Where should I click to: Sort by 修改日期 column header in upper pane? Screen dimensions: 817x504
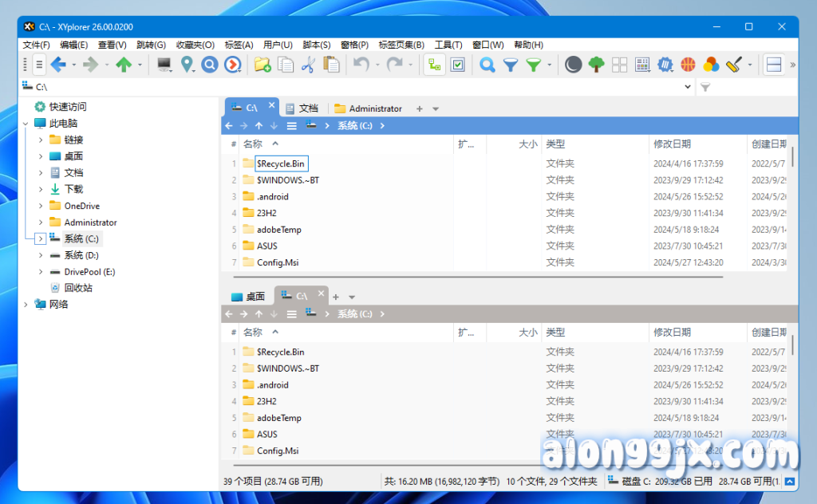point(672,144)
